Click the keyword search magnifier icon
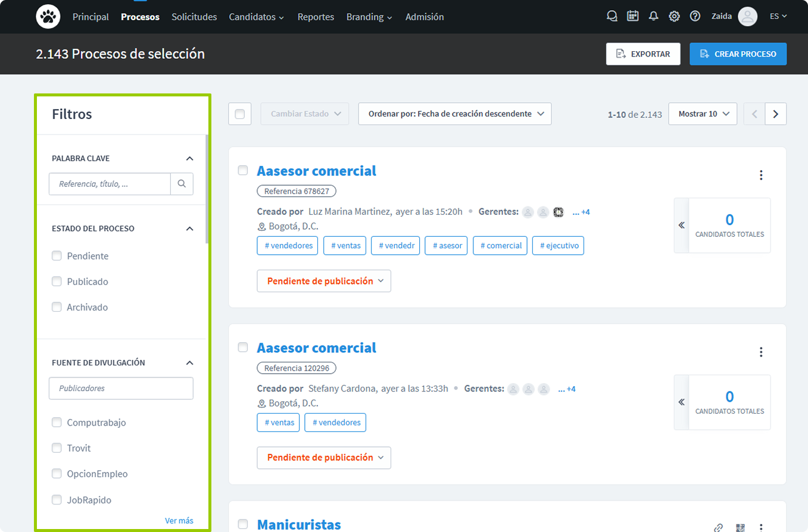 coord(182,184)
